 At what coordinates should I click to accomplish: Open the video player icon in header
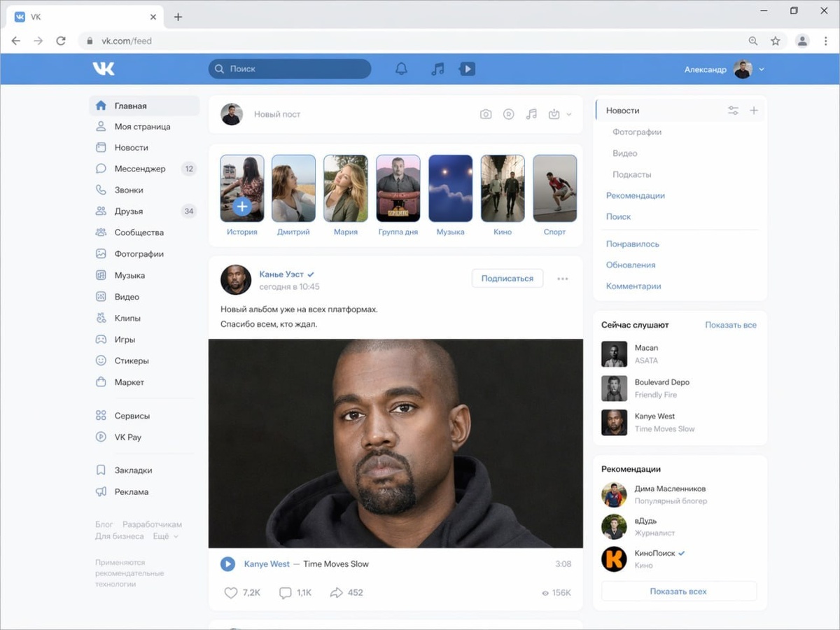(467, 69)
